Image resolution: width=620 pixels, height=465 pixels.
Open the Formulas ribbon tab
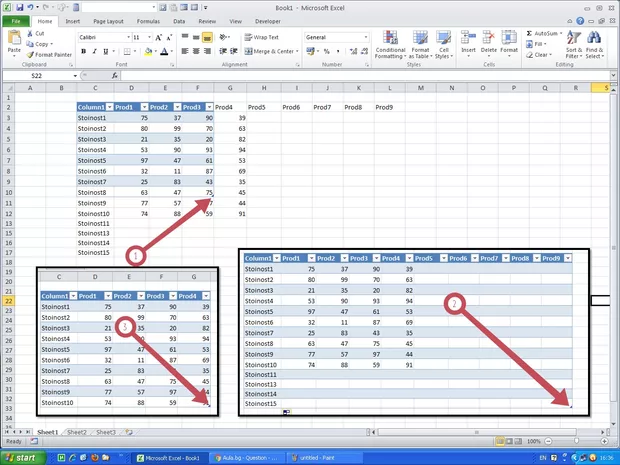(146, 20)
